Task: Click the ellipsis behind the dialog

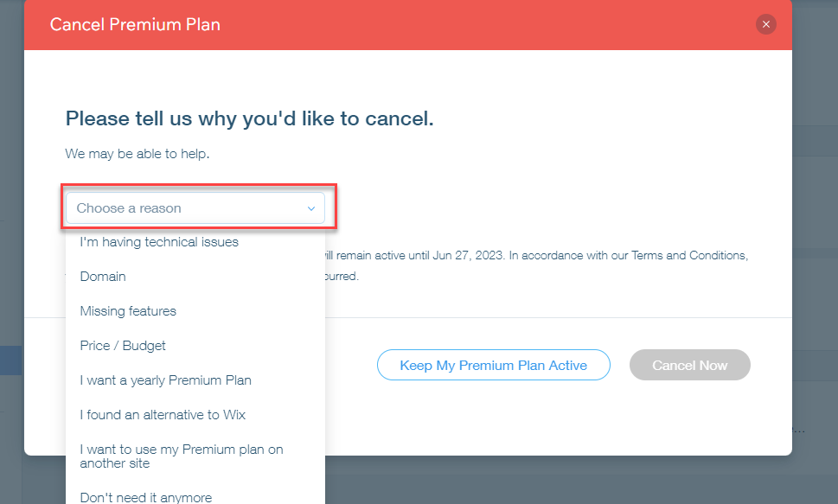Action: (x=798, y=431)
